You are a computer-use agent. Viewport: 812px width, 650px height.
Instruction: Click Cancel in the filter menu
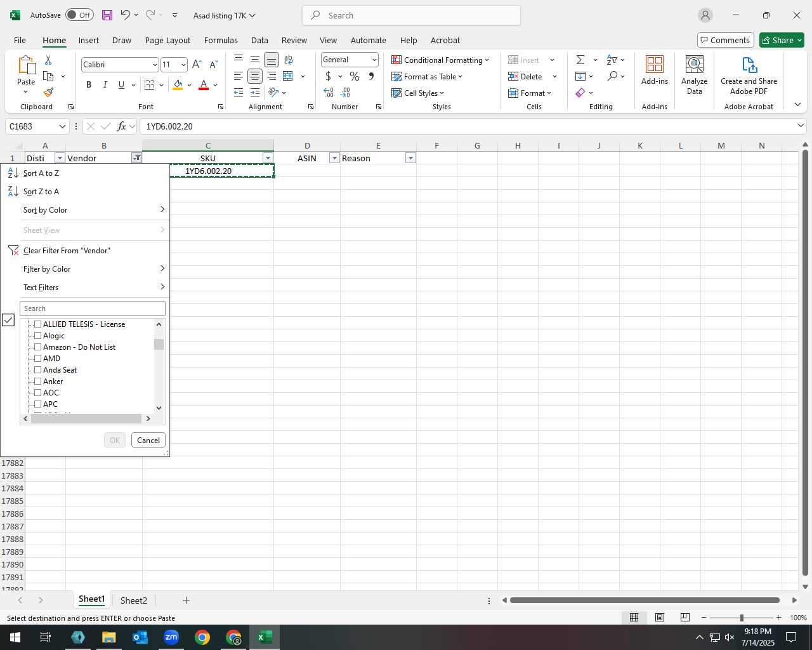(x=148, y=441)
